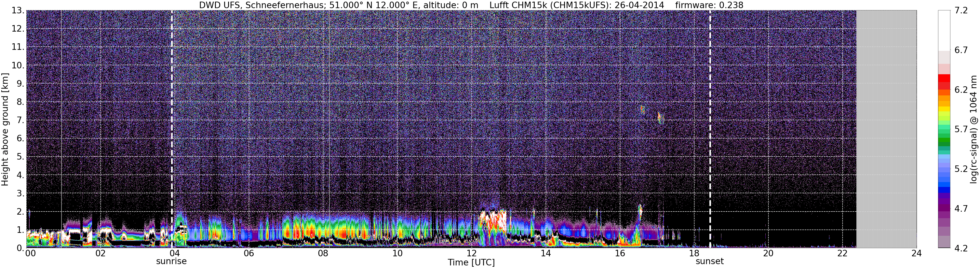Click the white top segment of the colorbar

(x=944, y=31)
